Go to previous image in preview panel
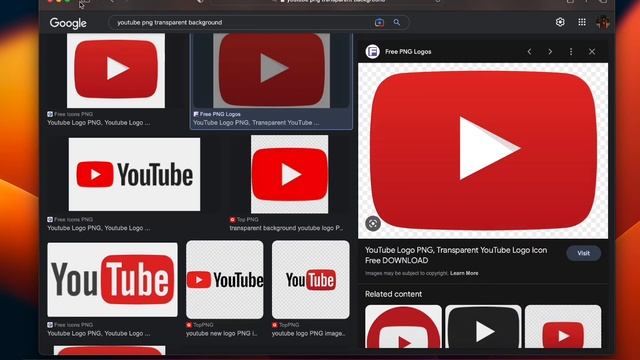Screen dimensions: 640x360 (529, 51)
